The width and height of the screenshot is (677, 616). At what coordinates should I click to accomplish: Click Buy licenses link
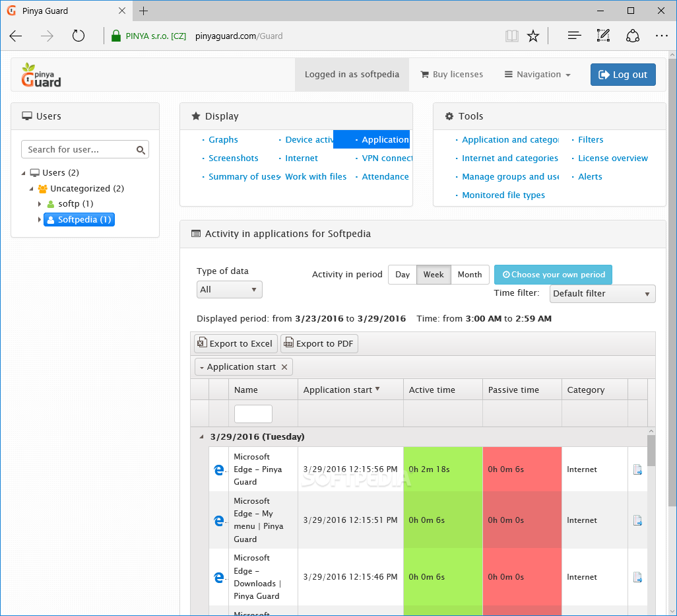tap(451, 75)
